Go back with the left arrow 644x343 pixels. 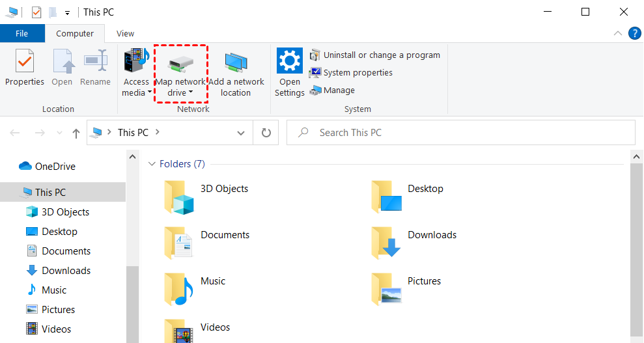[15, 133]
